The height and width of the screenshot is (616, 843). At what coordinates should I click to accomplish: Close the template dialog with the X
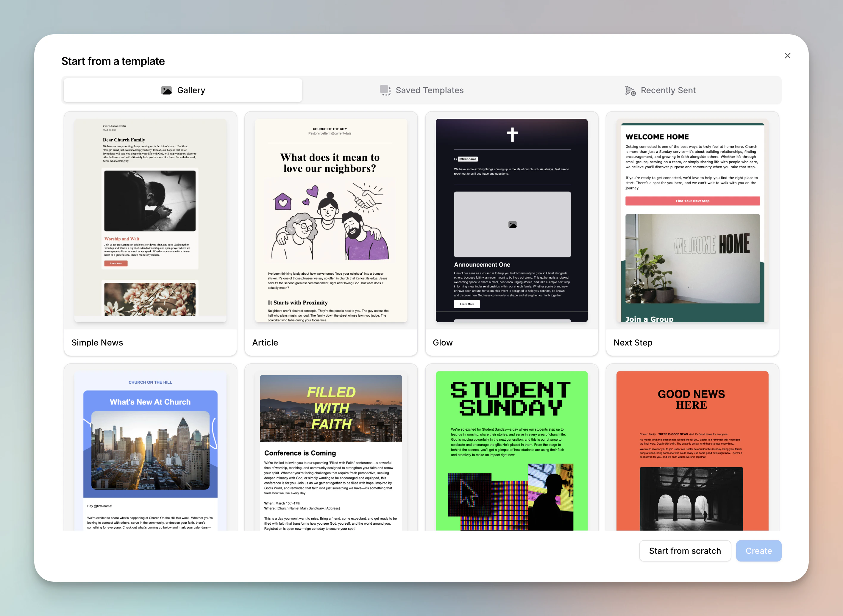tap(787, 56)
